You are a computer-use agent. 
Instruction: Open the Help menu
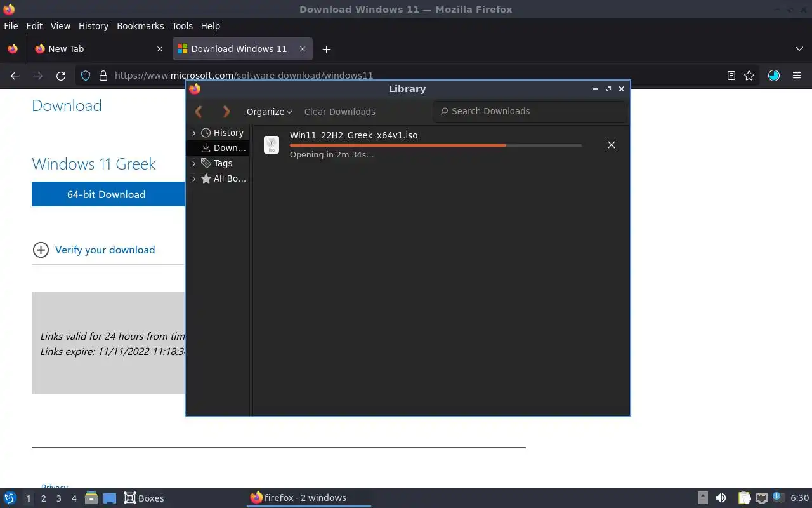pyautogui.click(x=211, y=26)
